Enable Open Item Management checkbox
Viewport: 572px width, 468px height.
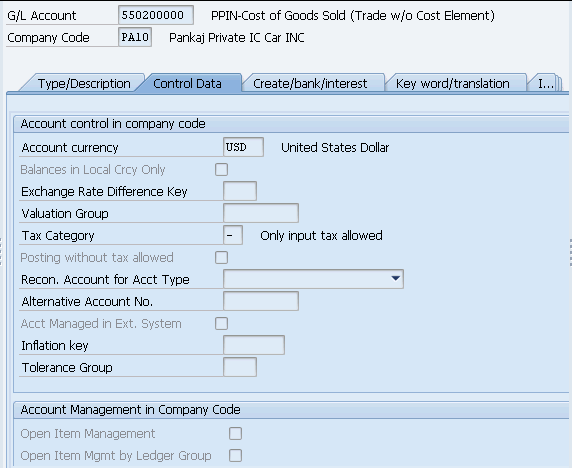tap(235, 434)
